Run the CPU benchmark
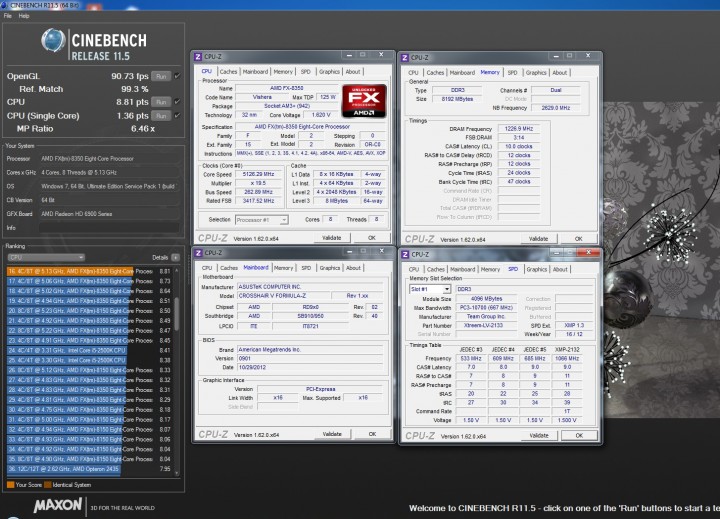The width and height of the screenshot is (720, 519). point(161,102)
